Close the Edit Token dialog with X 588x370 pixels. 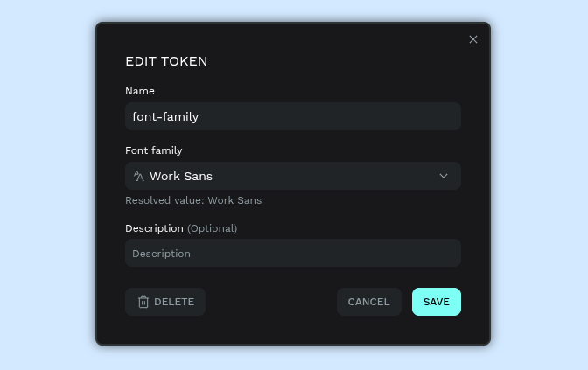(x=473, y=39)
